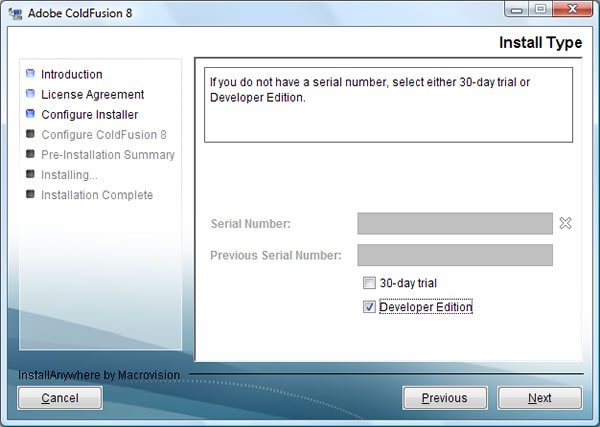
Task: Click the 'Serial Number:' label
Action: tap(251, 224)
